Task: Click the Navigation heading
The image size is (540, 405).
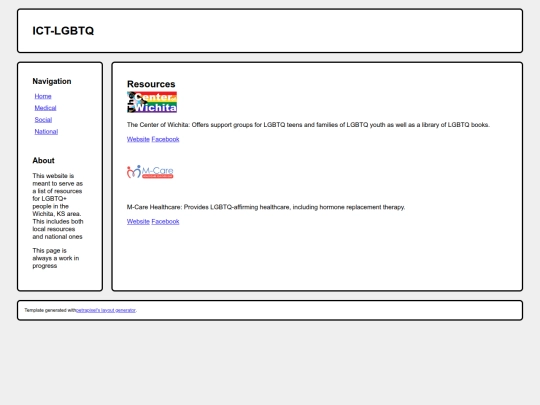Action: [x=52, y=81]
